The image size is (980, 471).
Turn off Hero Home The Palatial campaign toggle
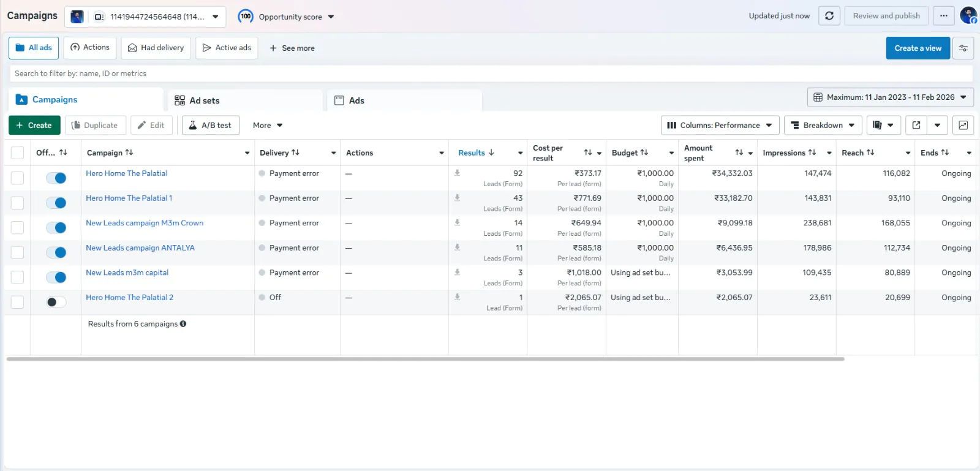[56, 178]
